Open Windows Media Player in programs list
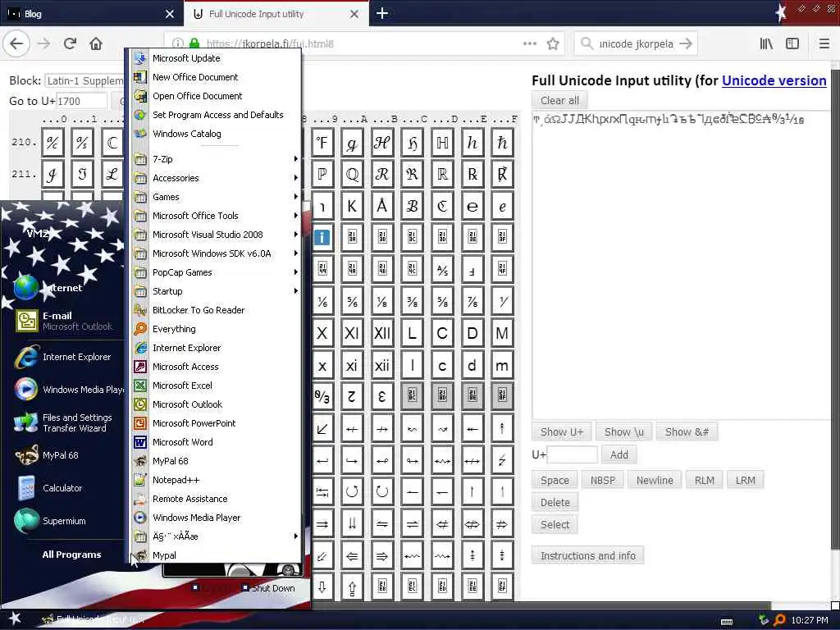Viewport: 840px width, 630px height. (x=196, y=518)
